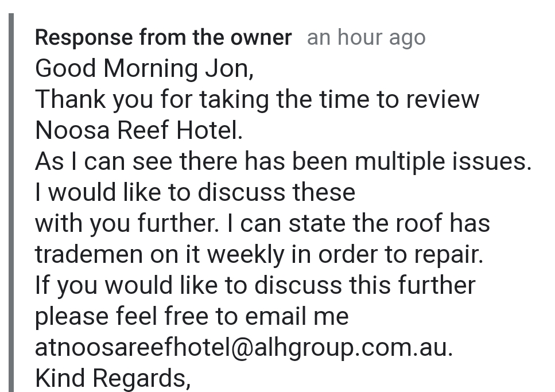The width and height of the screenshot is (555, 392).
Task: Click the email address atnoosareefhotel@alhgroup.com.au
Action: (x=243, y=348)
